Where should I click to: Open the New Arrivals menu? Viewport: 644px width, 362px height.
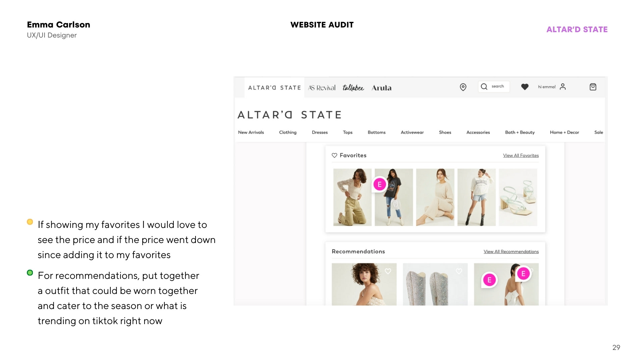coord(251,132)
